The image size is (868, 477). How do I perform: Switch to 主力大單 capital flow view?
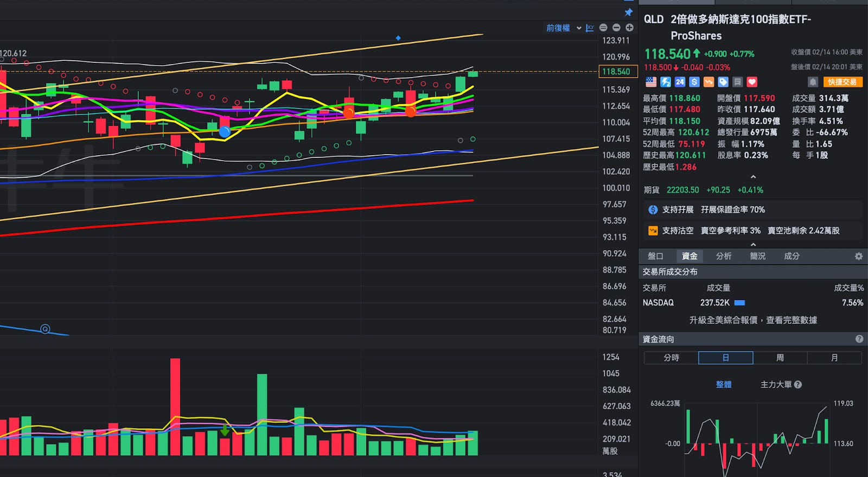[x=776, y=385]
